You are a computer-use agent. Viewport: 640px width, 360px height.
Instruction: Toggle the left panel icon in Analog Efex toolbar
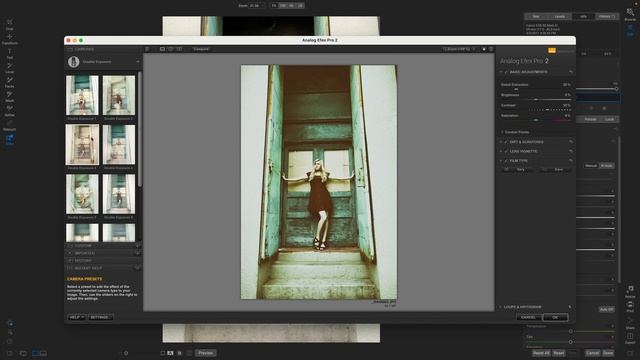[x=147, y=49]
